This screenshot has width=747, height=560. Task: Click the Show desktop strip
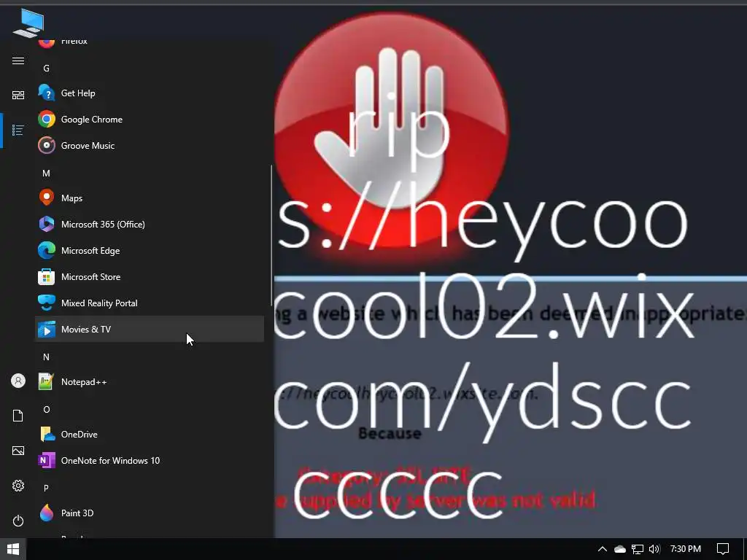click(x=745, y=549)
